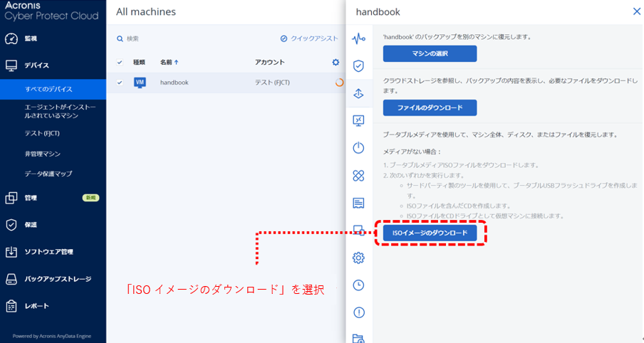Click the alert exclamation icon in handbook panel
This screenshot has height=343, width=644.
[x=358, y=312]
